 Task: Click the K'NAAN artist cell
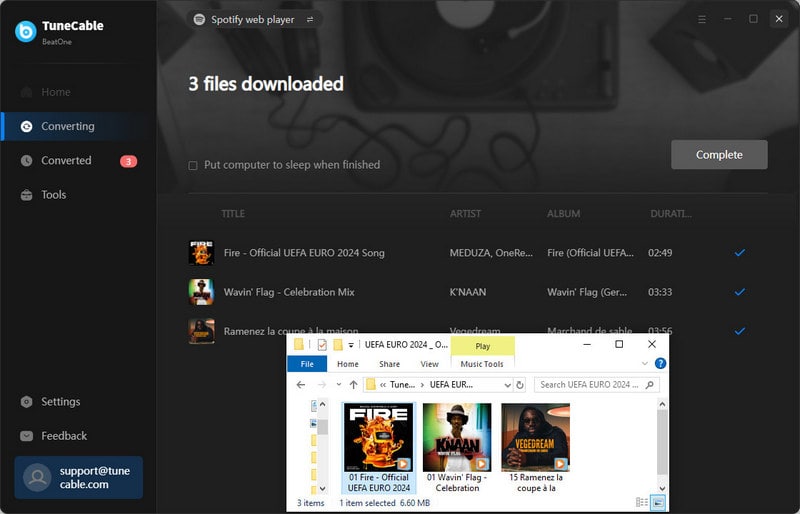tap(468, 292)
